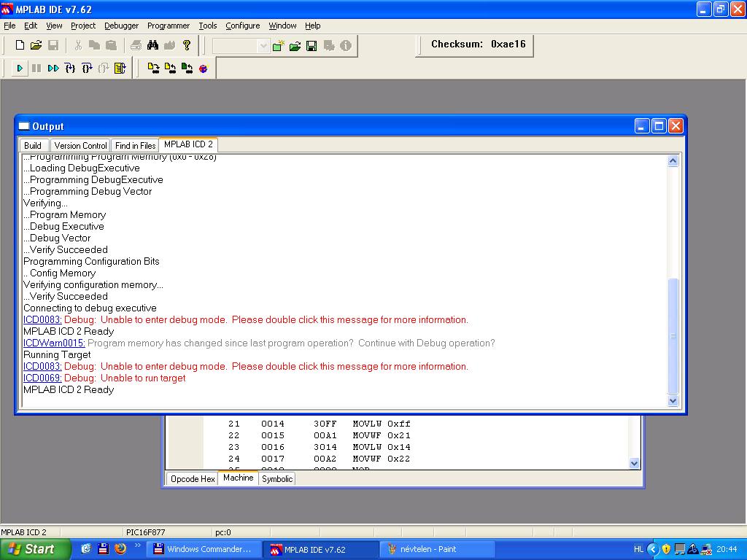Screen dimensions: 747x560
Task: Click the Build Options icon
Action: 329,46
